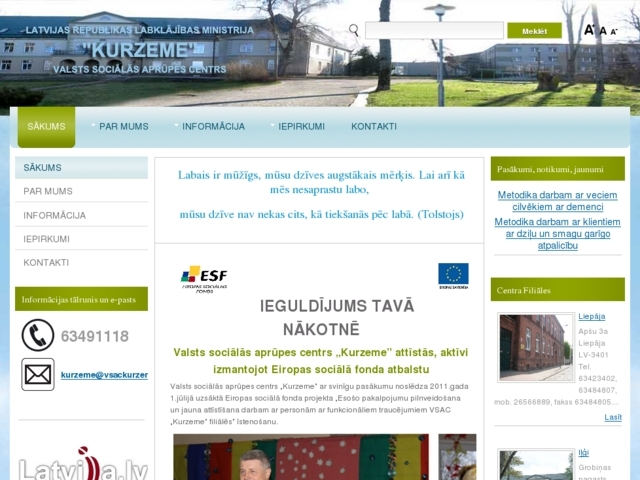
Task: Click the event photo of man
Action: click(301, 457)
